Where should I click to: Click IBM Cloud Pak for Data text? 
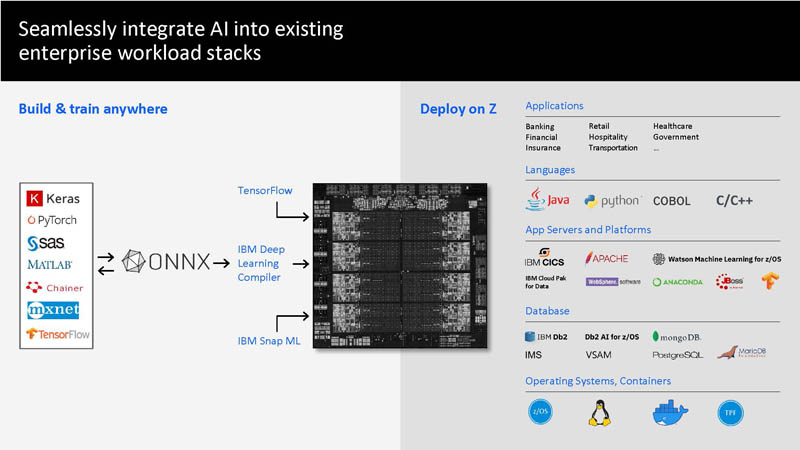546,282
